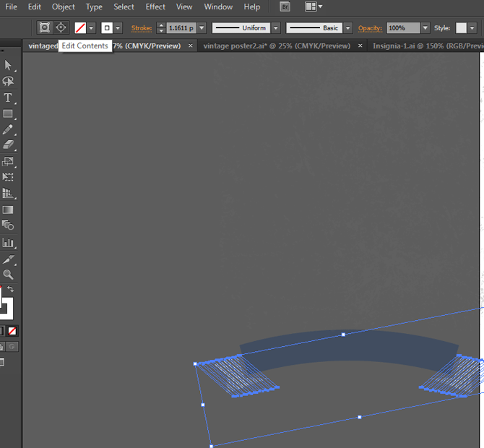
Task: Click the Stroke link label
Action: tap(142, 28)
